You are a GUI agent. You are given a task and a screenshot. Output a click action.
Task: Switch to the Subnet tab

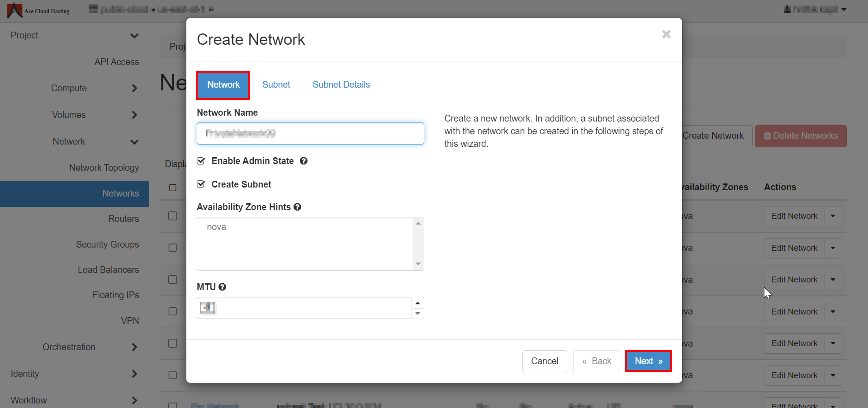click(276, 84)
